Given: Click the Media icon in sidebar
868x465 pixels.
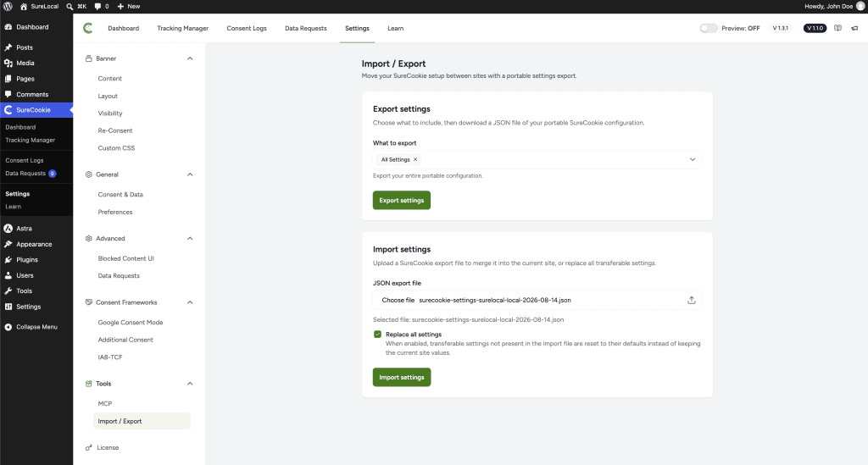Looking at the screenshot, I should (x=8, y=63).
